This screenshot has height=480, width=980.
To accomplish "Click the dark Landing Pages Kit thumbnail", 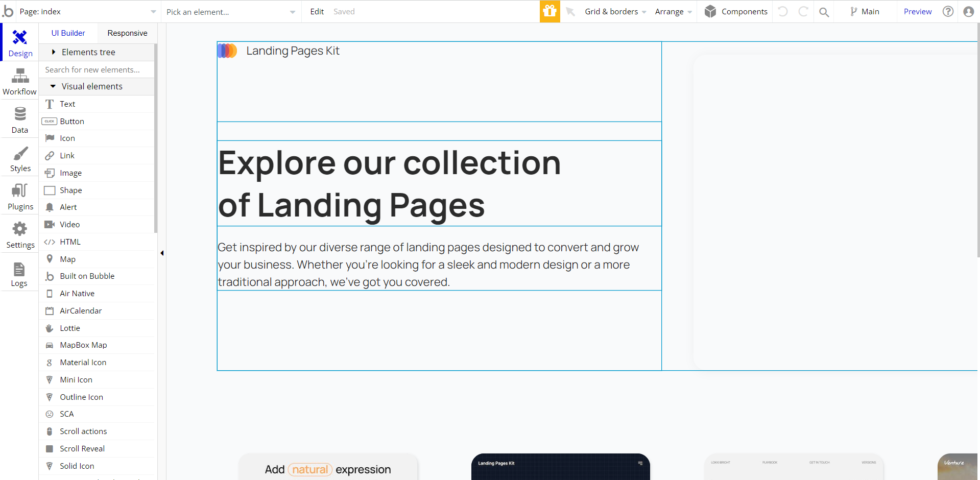I will 560,467.
